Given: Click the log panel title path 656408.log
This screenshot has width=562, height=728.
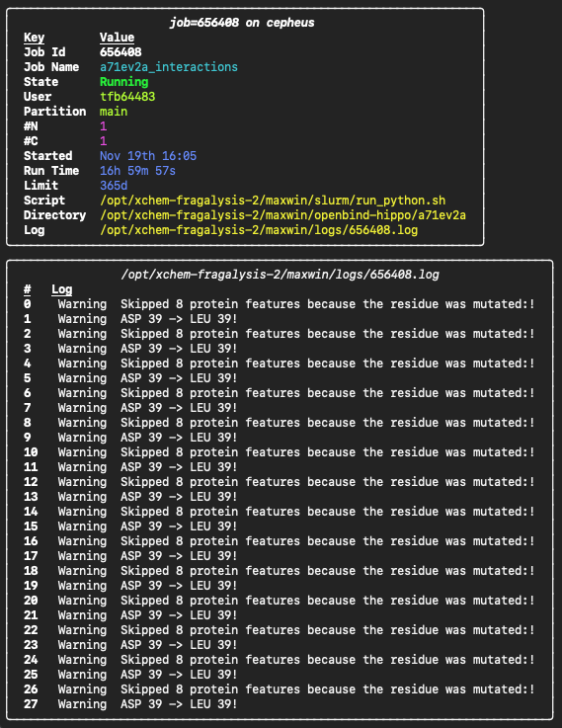Looking at the screenshot, I should click(x=280, y=275).
